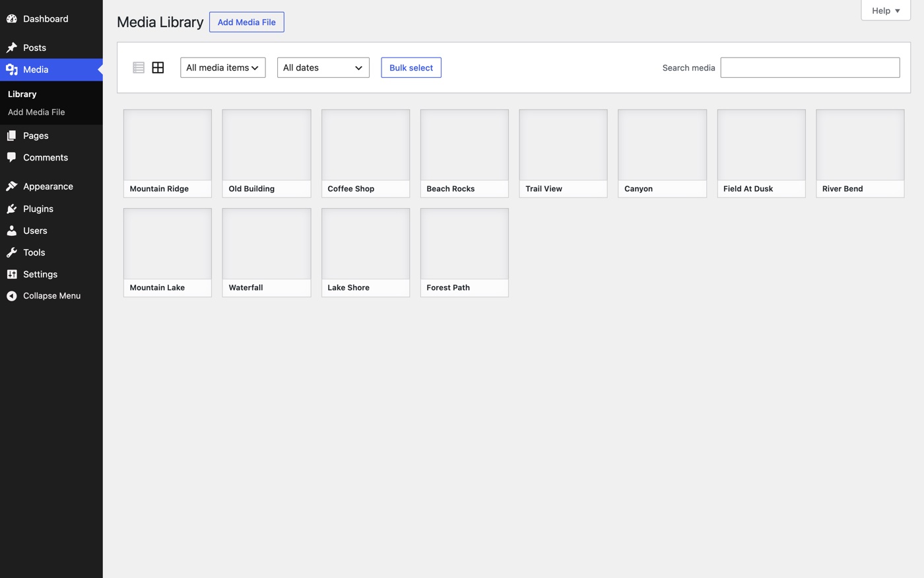This screenshot has width=924, height=578.
Task: Open the River Bend media thumbnail
Action: (861, 153)
